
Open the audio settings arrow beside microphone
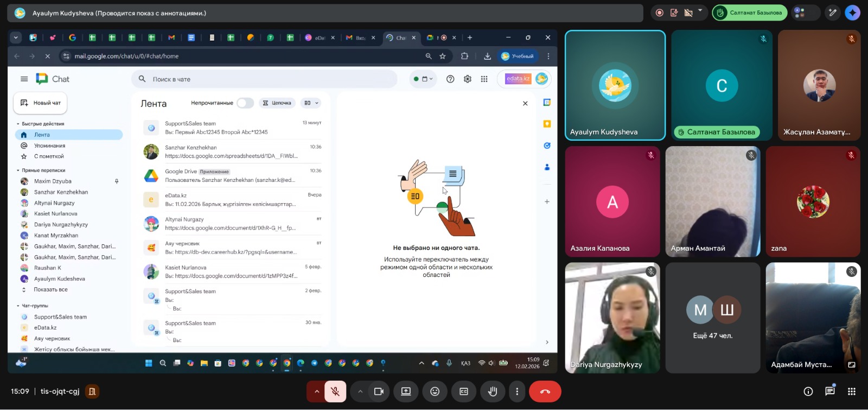click(x=317, y=392)
